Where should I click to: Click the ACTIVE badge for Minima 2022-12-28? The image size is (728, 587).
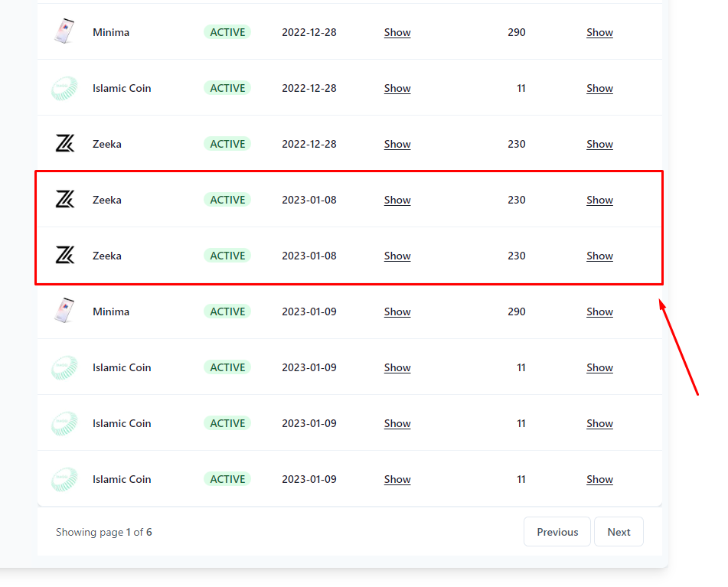(227, 32)
